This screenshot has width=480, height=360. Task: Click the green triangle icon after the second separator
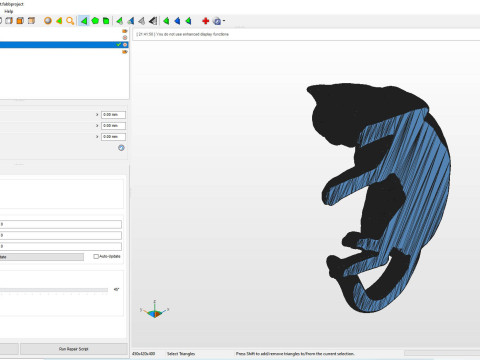click(166, 21)
